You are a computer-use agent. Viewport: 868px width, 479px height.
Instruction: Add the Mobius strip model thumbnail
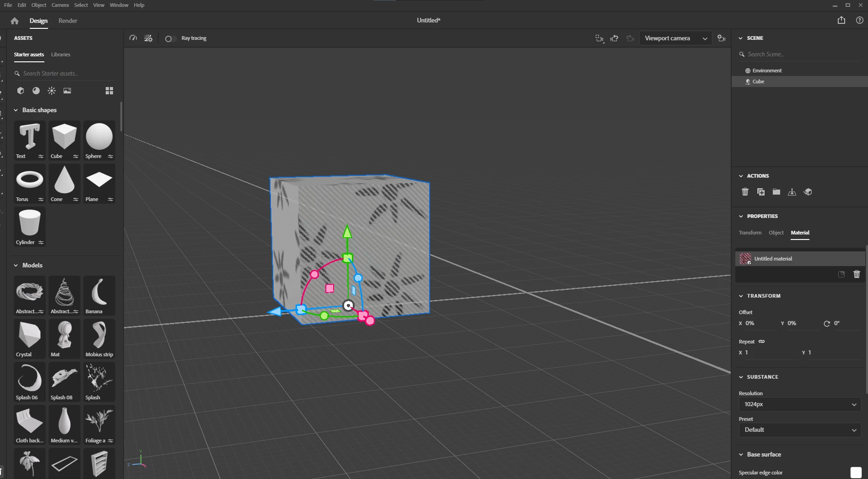click(99, 338)
